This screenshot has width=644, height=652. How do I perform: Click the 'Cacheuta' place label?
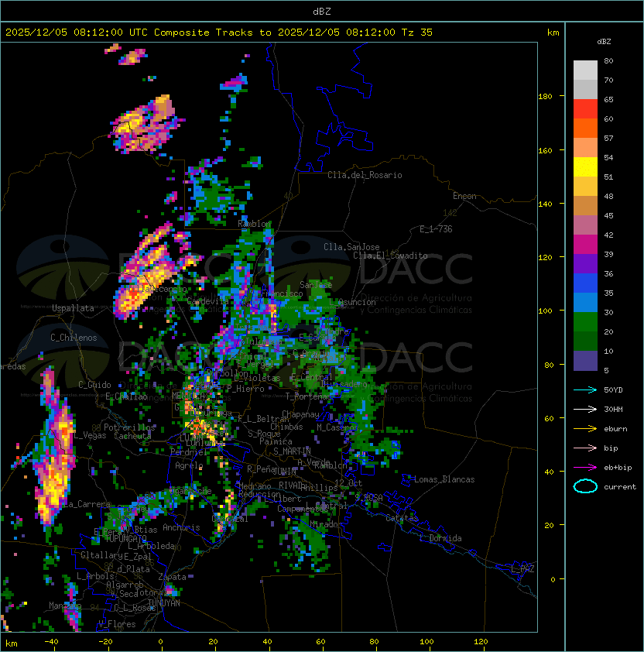coord(132,436)
